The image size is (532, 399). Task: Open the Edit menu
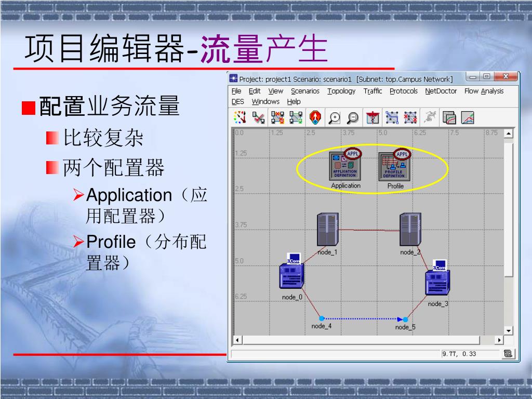[x=255, y=91]
